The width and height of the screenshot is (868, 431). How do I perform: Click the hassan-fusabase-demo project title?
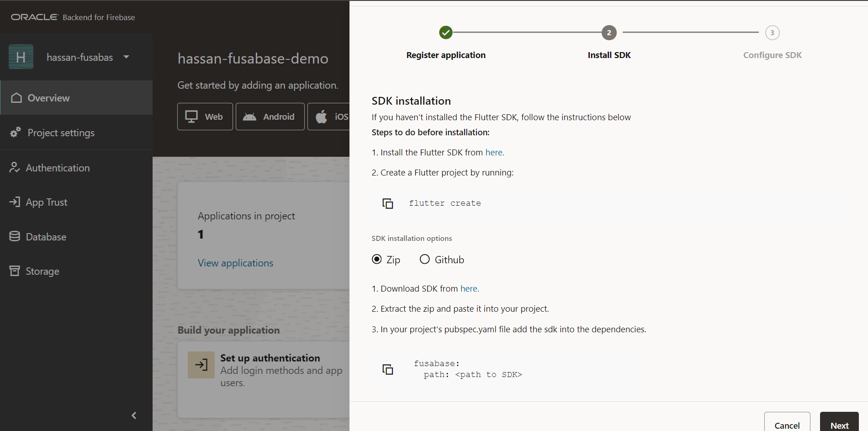(x=253, y=59)
